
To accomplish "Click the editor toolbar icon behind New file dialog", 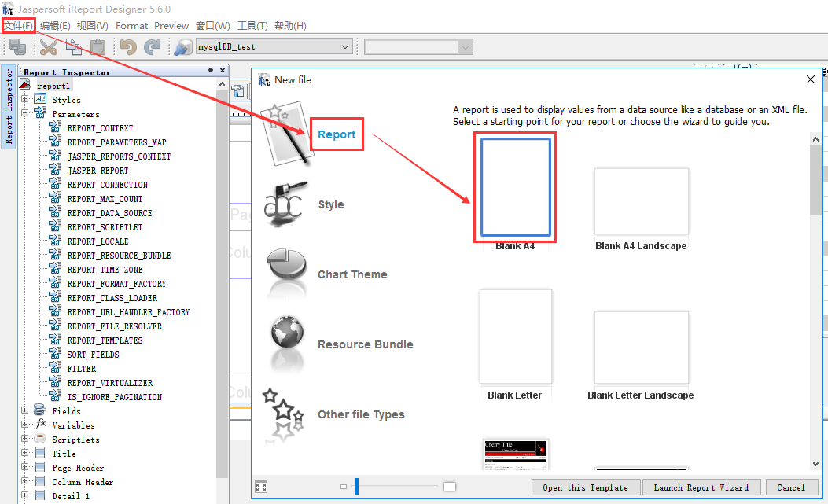I will click(238, 91).
